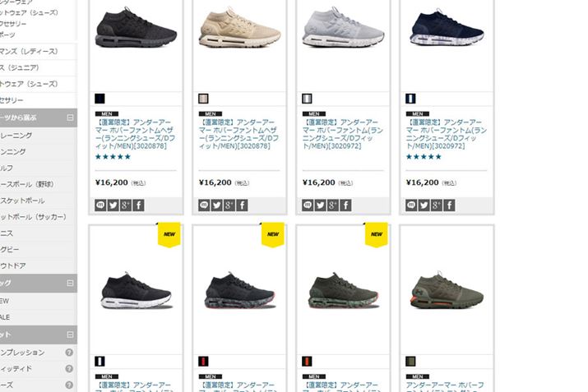588x392 pixels.
Task: Click the Google Plus icon under the black shoe
Action: [126, 205]
